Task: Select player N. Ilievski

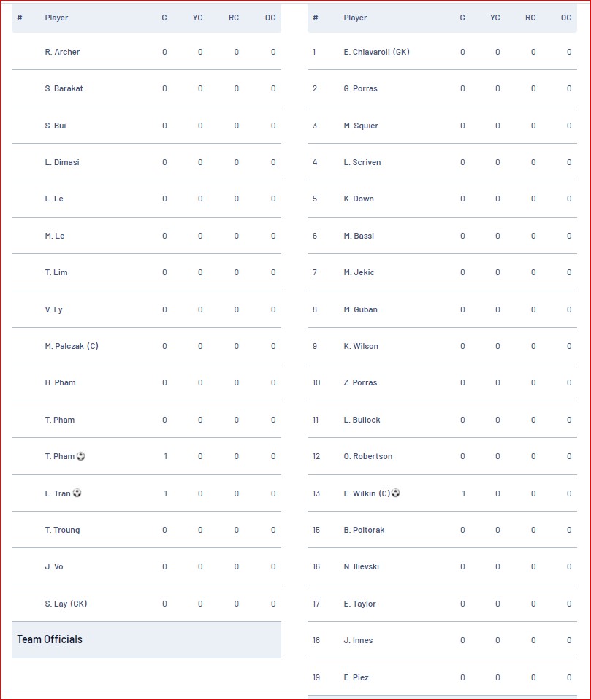Action: [361, 566]
